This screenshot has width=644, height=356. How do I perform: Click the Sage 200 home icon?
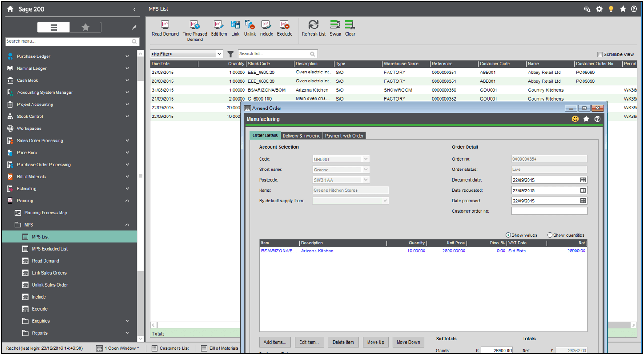click(x=10, y=9)
